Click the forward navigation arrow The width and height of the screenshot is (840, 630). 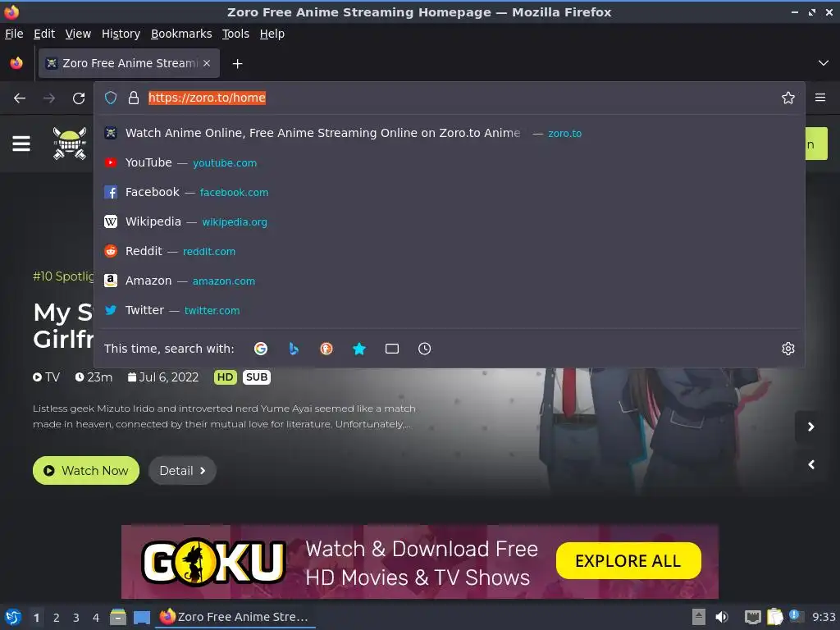click(x=48, y=98)
